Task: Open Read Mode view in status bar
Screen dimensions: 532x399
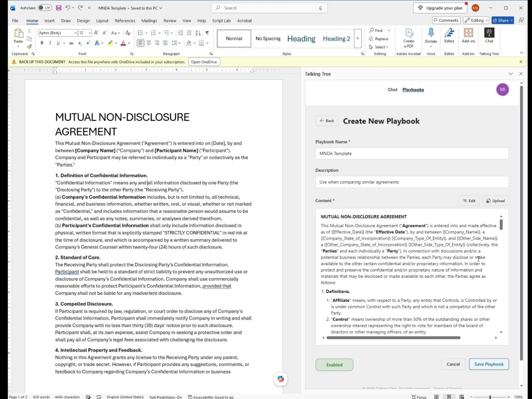Action: [x=436, y=397]
